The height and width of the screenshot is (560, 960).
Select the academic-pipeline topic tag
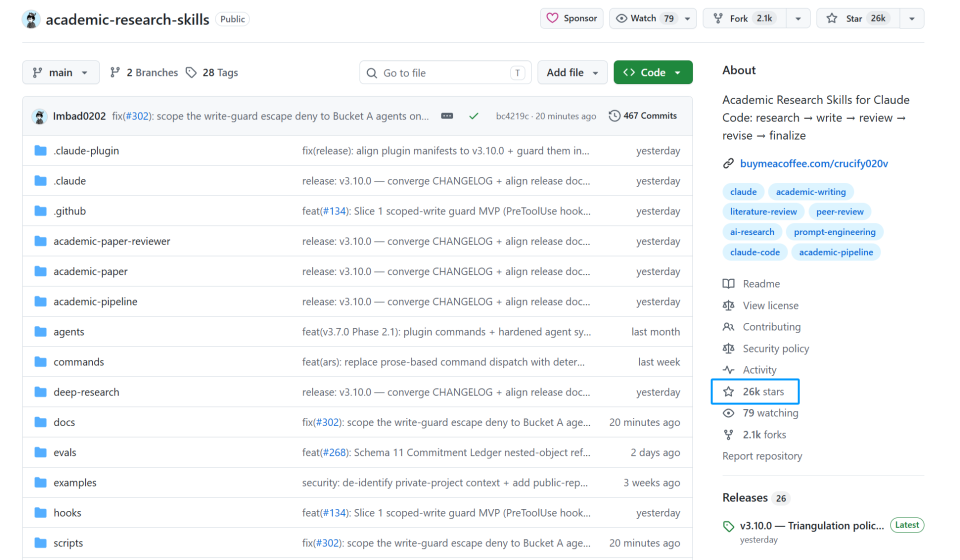[x=836, y=252]
